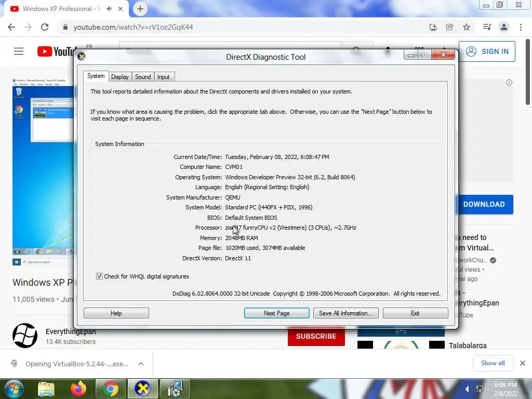Open the Windows Start orb
Viewport: 532px width, 399px height.
(x=14, y=389)
